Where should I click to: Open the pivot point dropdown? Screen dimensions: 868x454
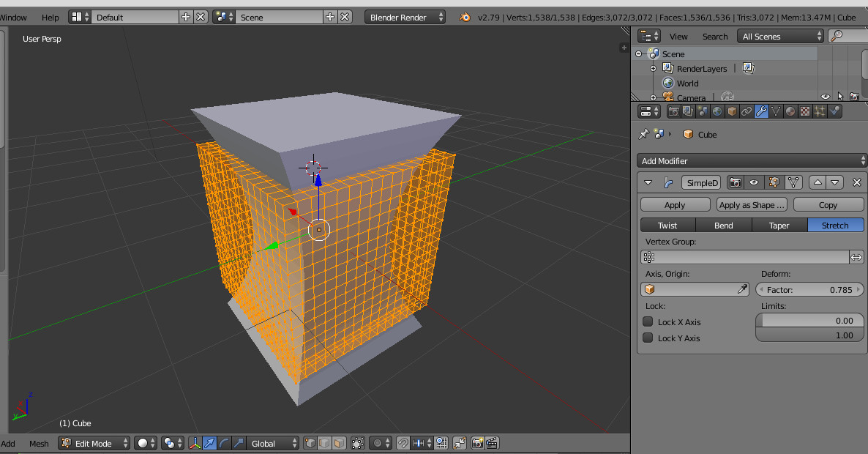[x=173, y=443]
